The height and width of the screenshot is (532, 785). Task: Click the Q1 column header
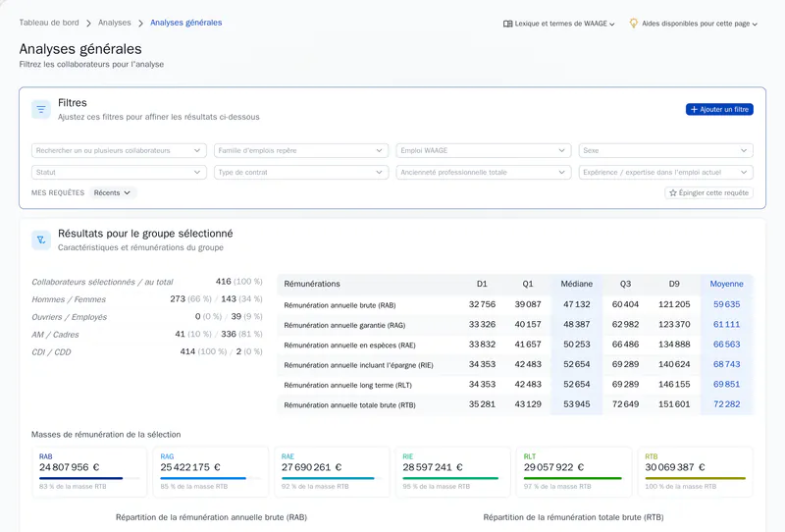pos(528,284)
